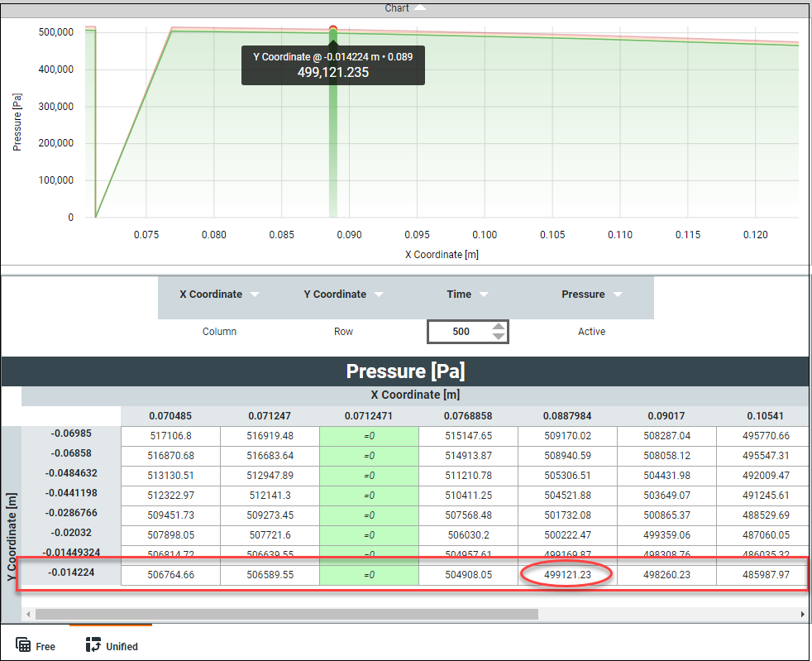Click the Time input field showing 500
Image resolution: width=812 pixels, height=661 pixels.
(461, 332)
